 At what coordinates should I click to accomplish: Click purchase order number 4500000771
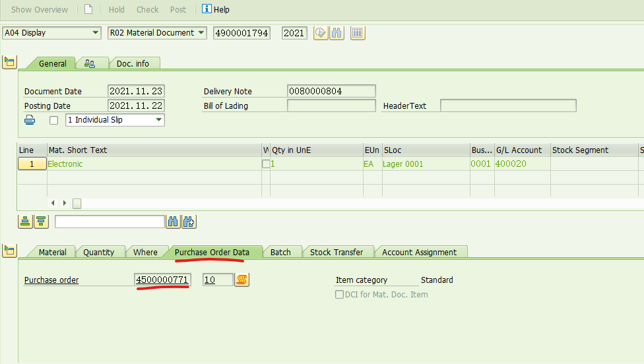(162, 280)
